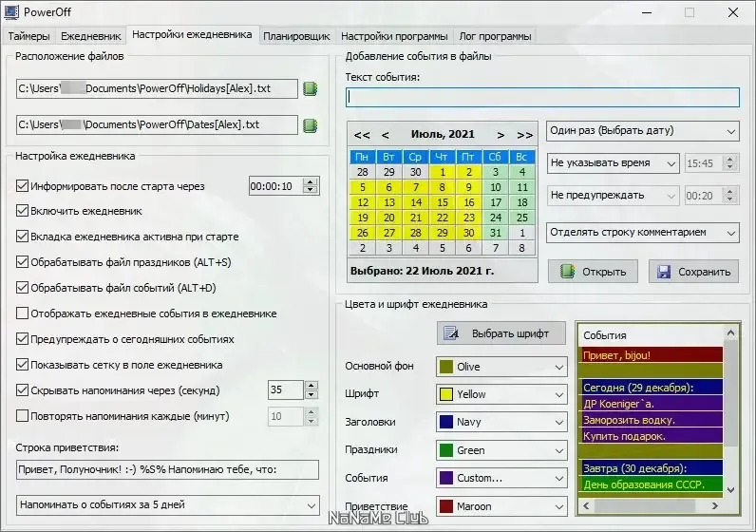Viewport: 756px width, 532px height.
Task: Click the Открыть button
Action: point(593,272)
